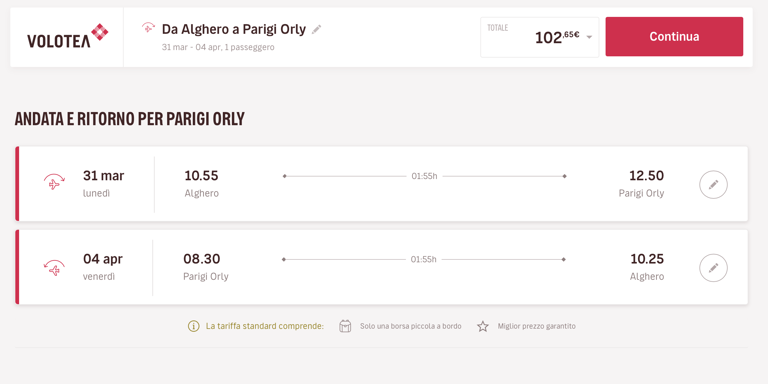Expand the Totale price dropdown arrow
This screenshot has height=384, width=768.
coord(589,38)
